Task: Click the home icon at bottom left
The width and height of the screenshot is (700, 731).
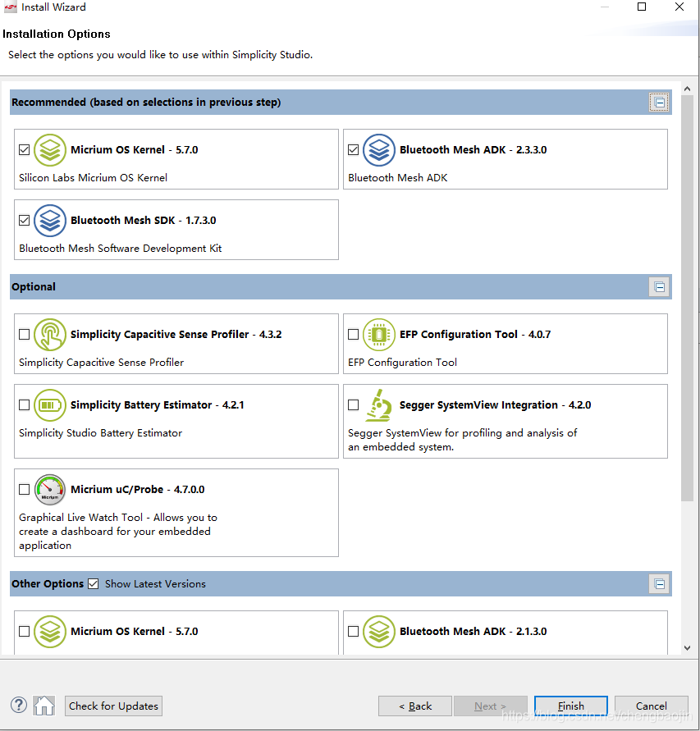Action: [43, 706]
